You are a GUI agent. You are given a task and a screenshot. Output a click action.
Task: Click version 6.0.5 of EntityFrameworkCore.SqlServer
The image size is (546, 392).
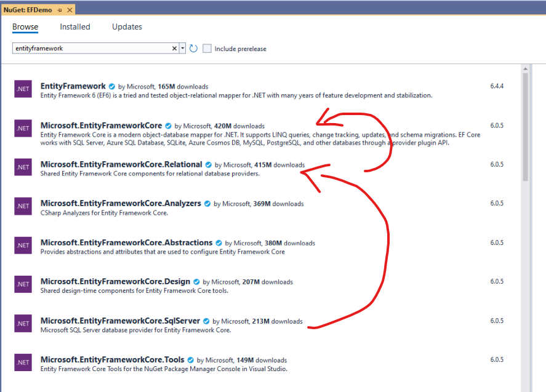tap(497, 321)
